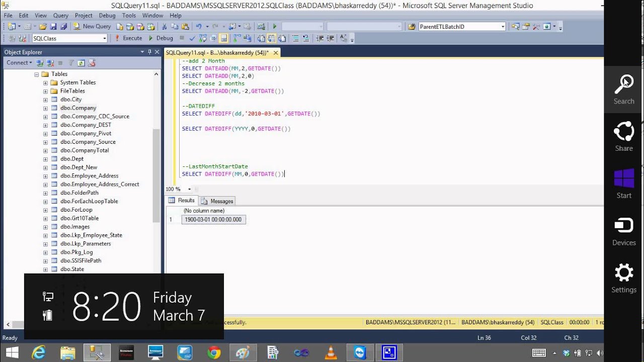This screenshot has height=362, width=644.
Task: Toggle Include Client Statistics
Action: [x=248, y=38]
